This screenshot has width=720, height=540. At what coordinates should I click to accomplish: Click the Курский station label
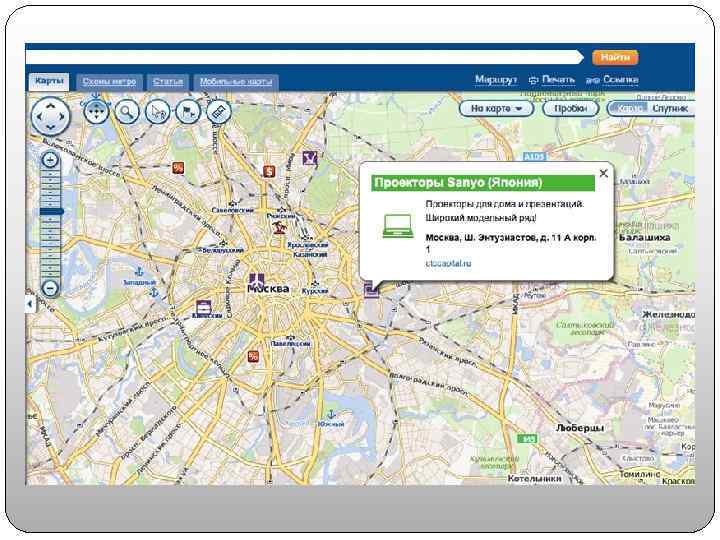click(315, 291)
